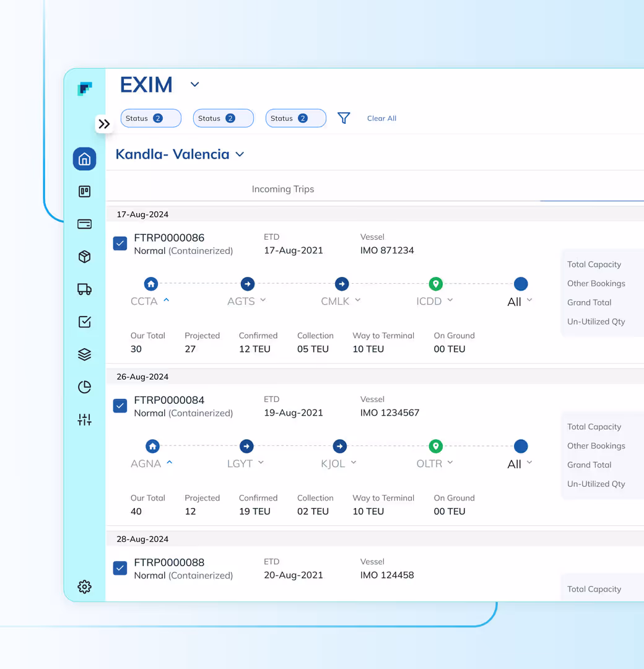Expand the OLTR stop chevron
The height and width of the screenshot is (669, 644).
point(450,463)
